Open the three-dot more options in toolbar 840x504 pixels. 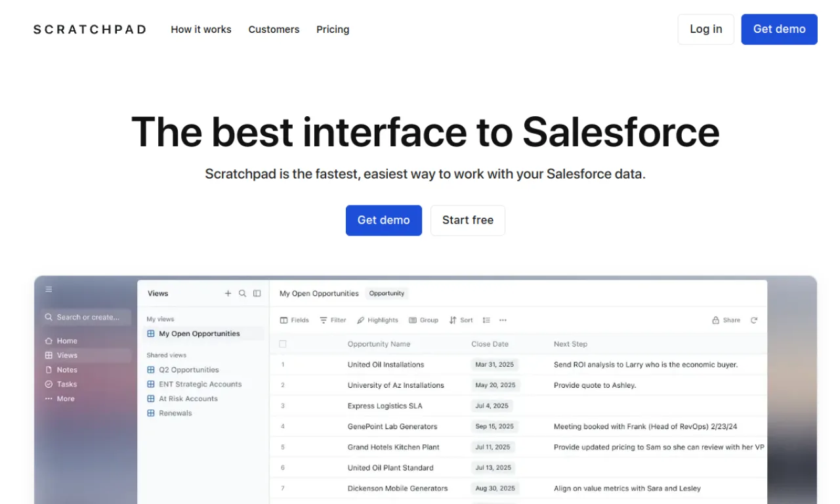point(503,320)
